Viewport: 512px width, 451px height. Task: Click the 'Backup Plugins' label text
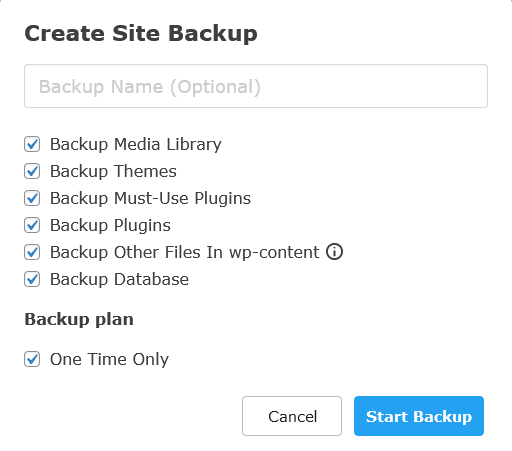pos(110,226)
